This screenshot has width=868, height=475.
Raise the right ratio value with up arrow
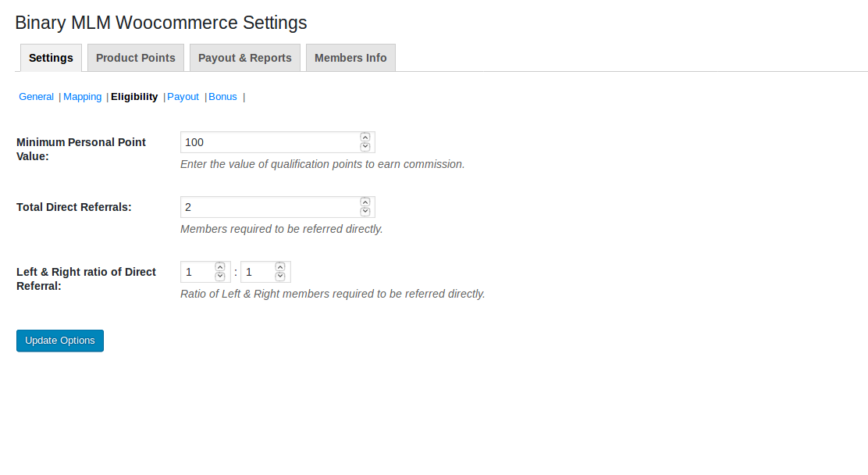(280, 267)
